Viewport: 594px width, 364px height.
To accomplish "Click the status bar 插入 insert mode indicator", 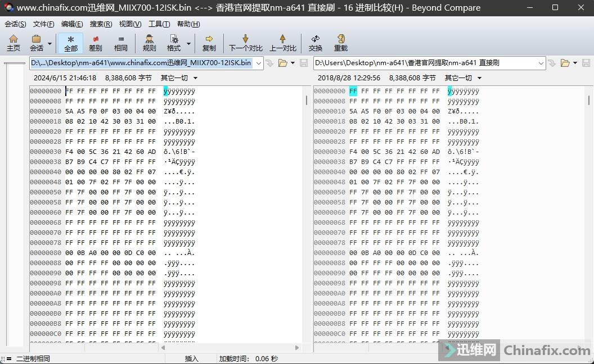I will tap(191, 359).
